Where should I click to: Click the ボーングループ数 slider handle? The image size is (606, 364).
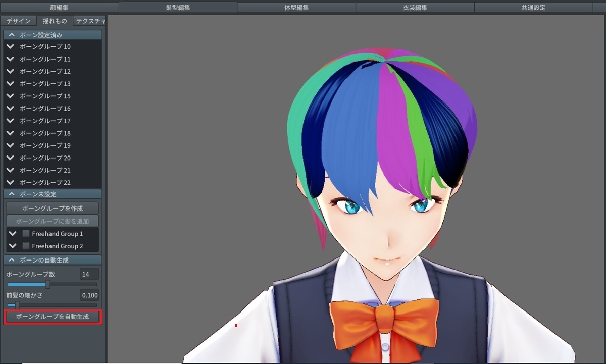tap(48, 284)
